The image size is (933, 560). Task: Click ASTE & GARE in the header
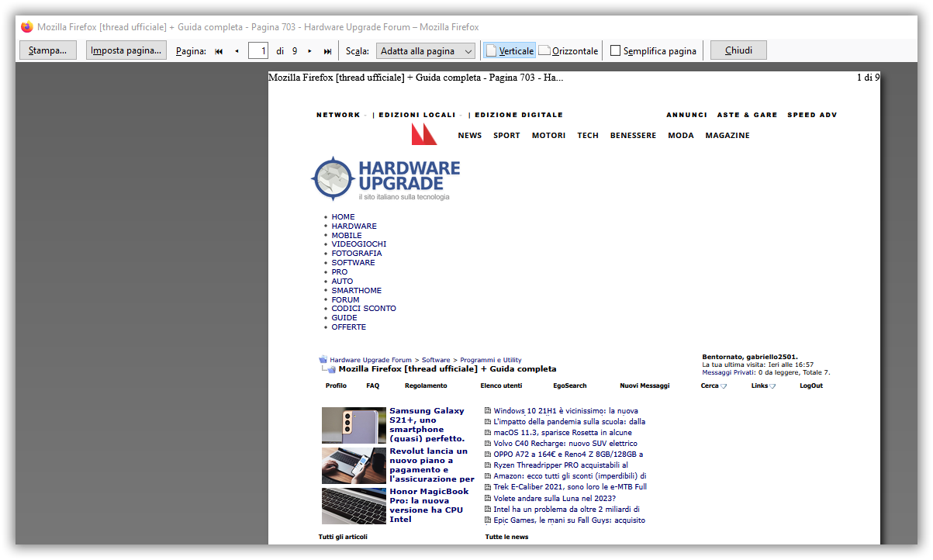tap(747, 115)
